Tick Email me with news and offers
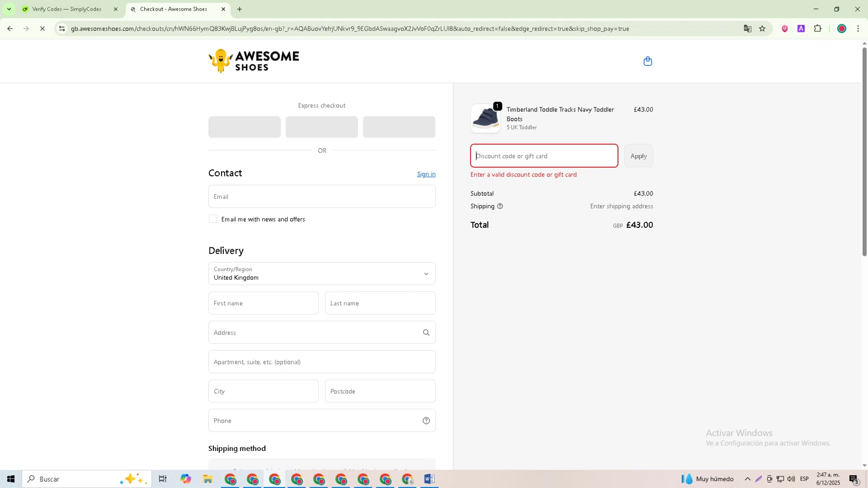 click(x=213, y=219)
